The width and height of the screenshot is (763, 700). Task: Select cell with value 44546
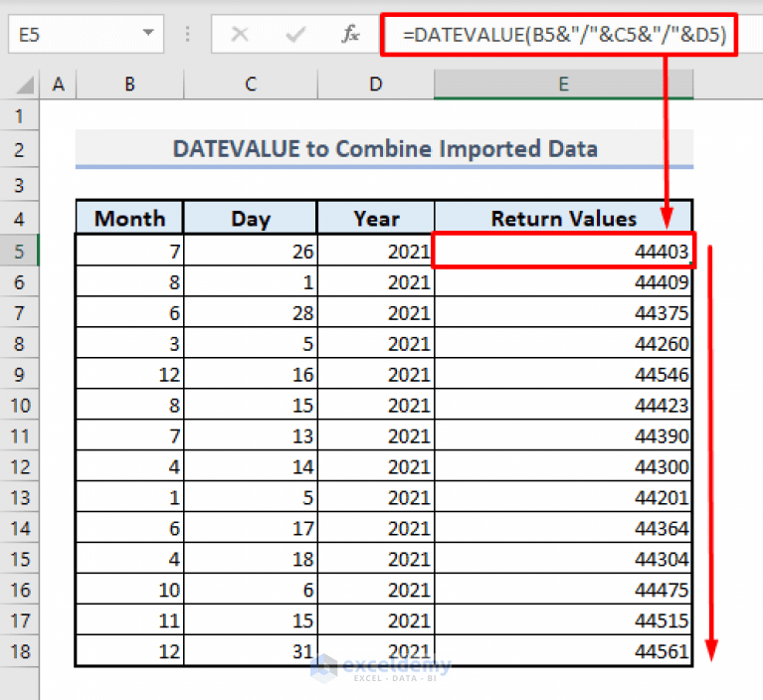(563, 374)
